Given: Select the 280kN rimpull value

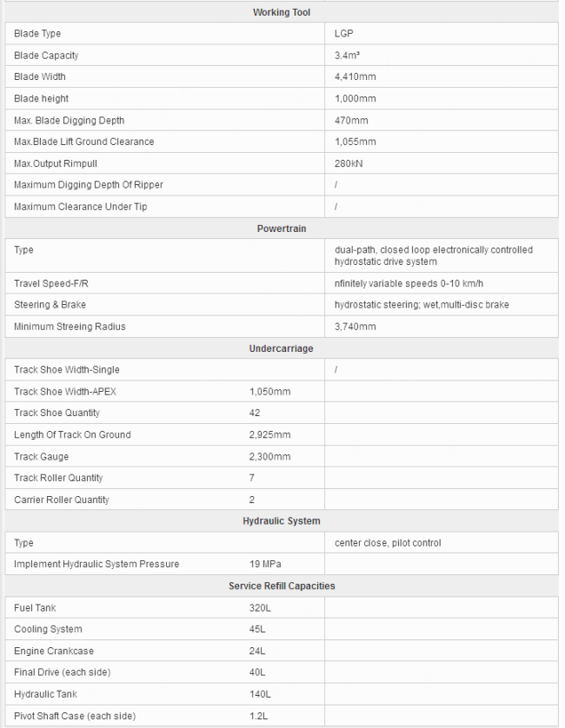Looking at the screenshot, I should point(349,163).
